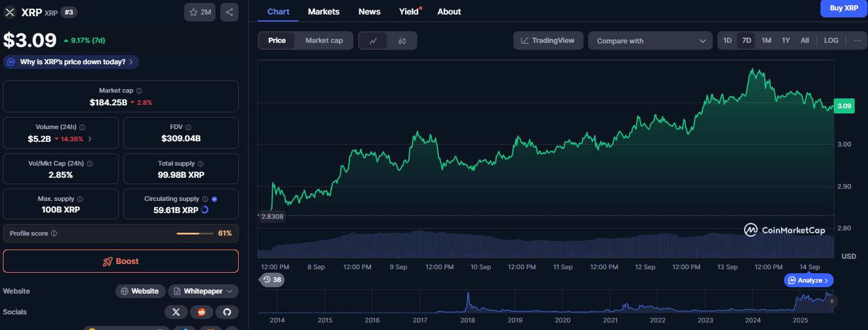This screenshot has width=868, height=330.
Task: Click the USD currency label on chart
Action: (849, 256)
